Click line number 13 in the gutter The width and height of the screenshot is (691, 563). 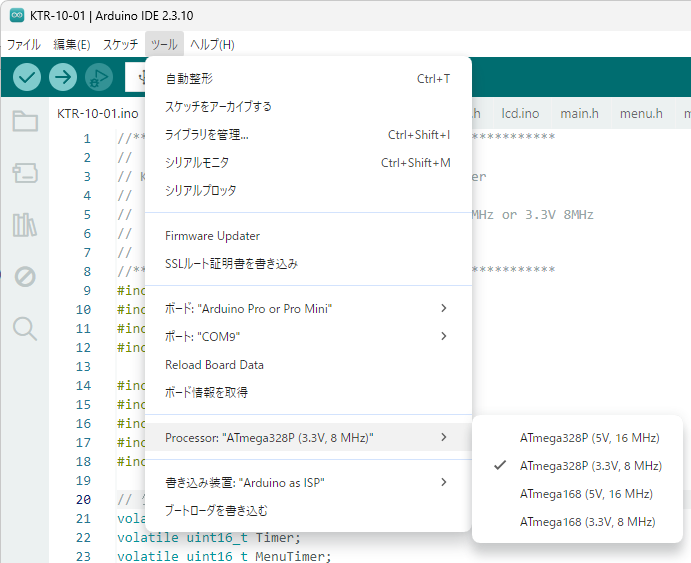point(83,367)
